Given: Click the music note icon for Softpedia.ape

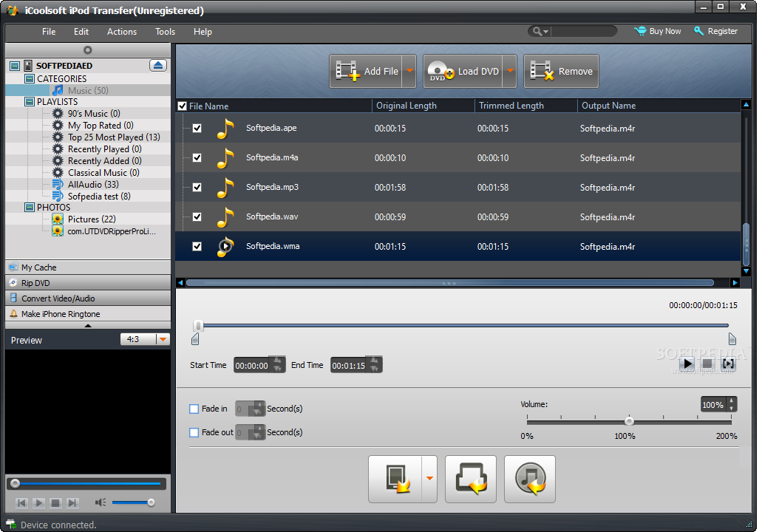Looking at the screenshot, I should [x=225, y=129].
